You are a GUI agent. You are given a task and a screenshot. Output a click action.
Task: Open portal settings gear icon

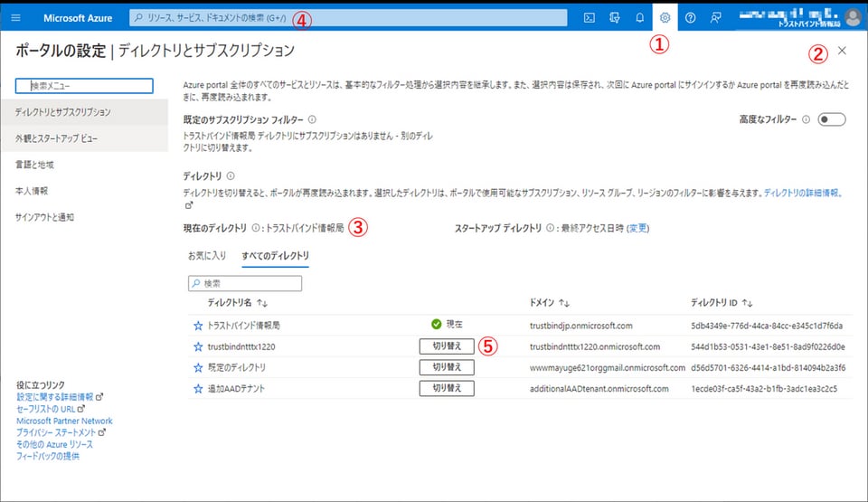pos(665,18)
